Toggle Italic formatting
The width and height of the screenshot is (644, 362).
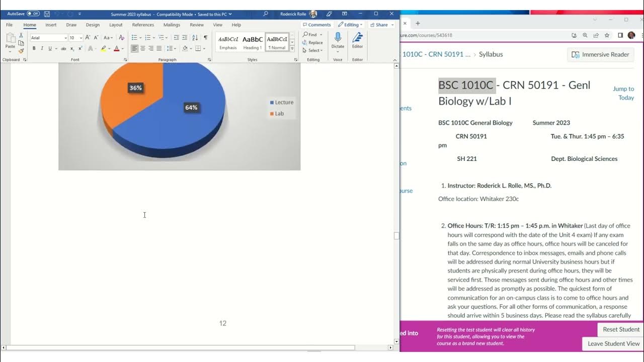(x=42, y=48)
